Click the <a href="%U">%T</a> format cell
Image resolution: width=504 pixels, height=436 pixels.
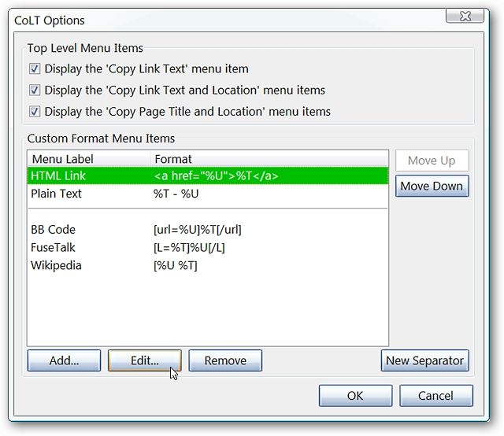(x=216, y=176)
